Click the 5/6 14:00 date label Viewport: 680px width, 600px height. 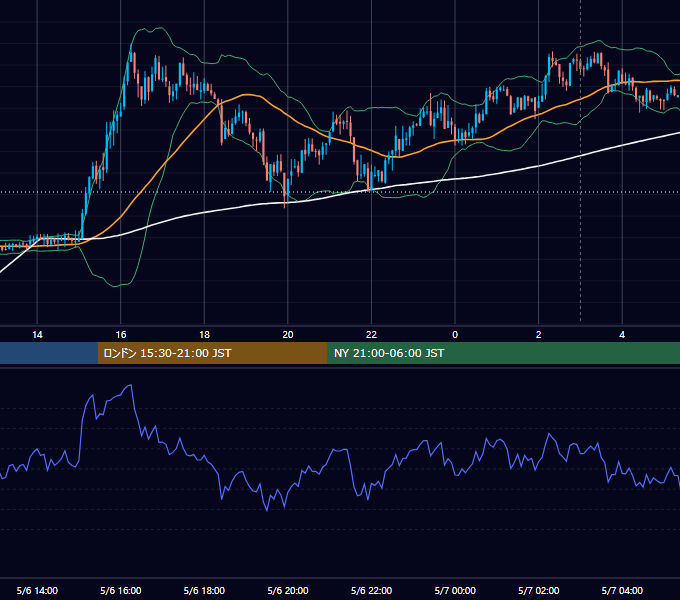(x=37, y=591)
